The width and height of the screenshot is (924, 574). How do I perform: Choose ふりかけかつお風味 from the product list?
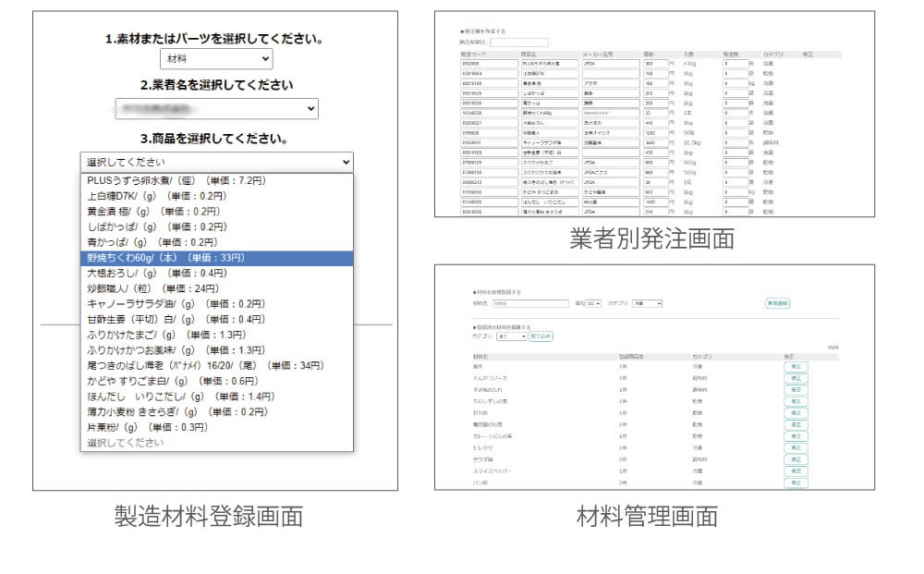(x=216, y=350)
